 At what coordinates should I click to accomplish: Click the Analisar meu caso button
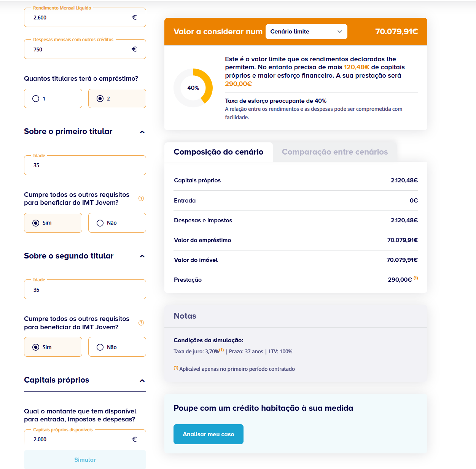click(209, 434)
